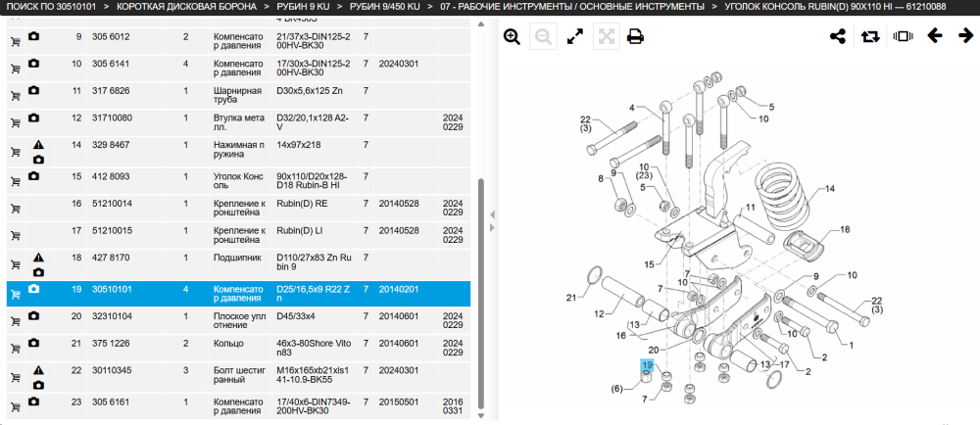Click the parts list scrollbar thumb

480,294
